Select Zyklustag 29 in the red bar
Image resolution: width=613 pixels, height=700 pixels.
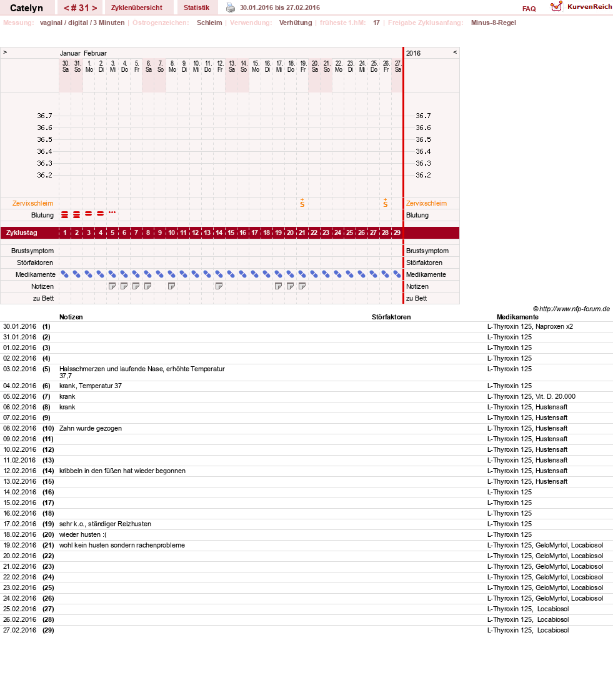(397, 232)
